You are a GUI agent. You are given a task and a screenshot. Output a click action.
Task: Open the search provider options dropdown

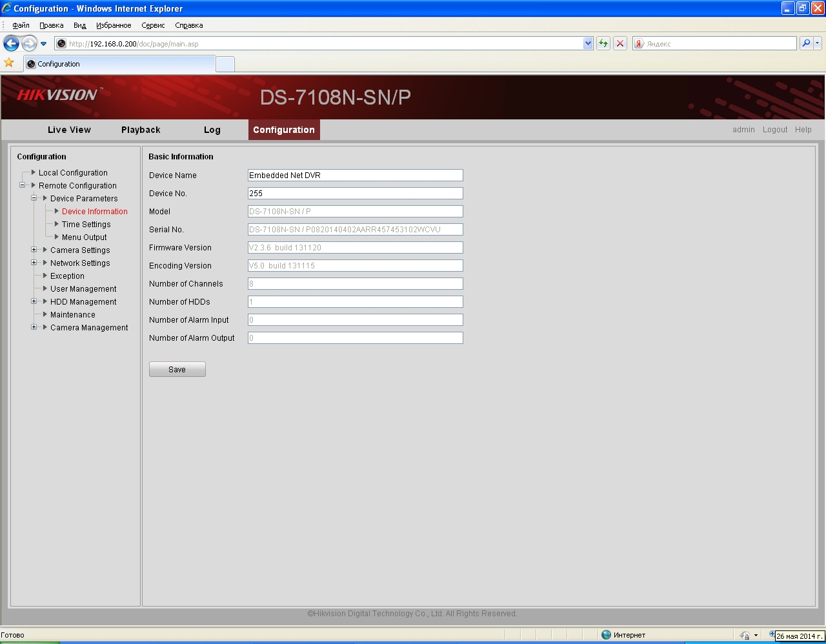(818, 43)
